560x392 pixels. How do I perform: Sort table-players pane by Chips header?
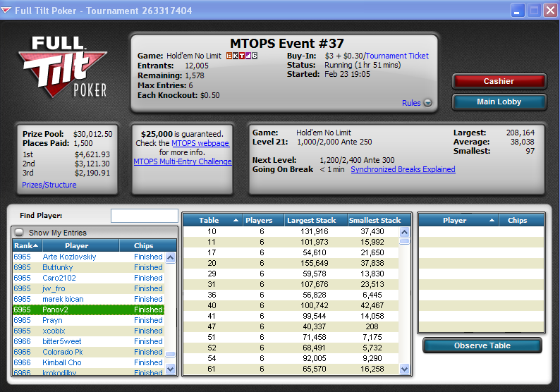point(521,220)
